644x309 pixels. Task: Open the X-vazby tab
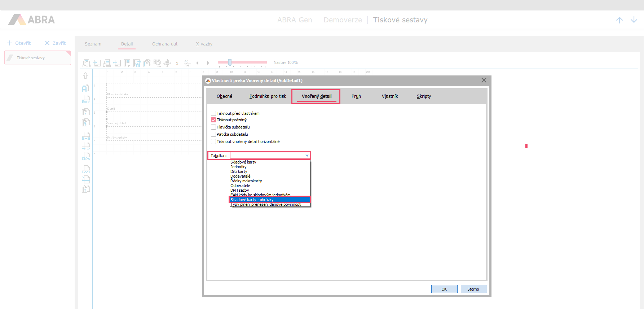[204, 44]
